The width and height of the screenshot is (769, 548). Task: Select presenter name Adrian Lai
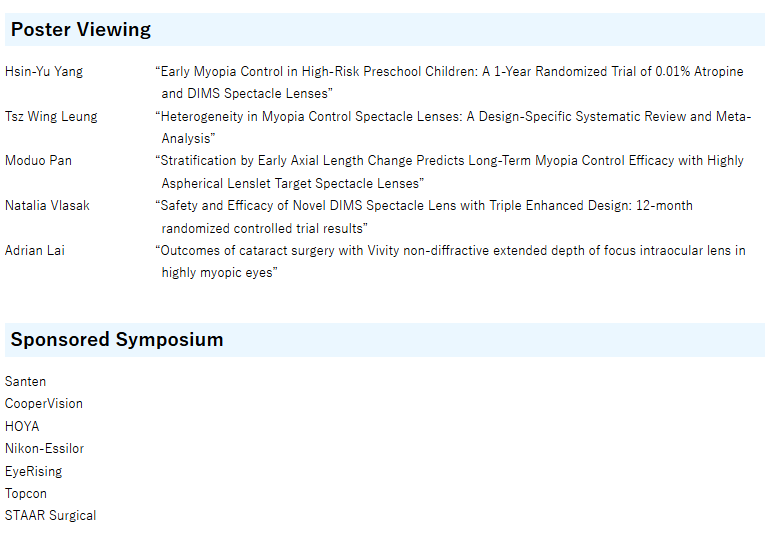[x=35, y=251]
